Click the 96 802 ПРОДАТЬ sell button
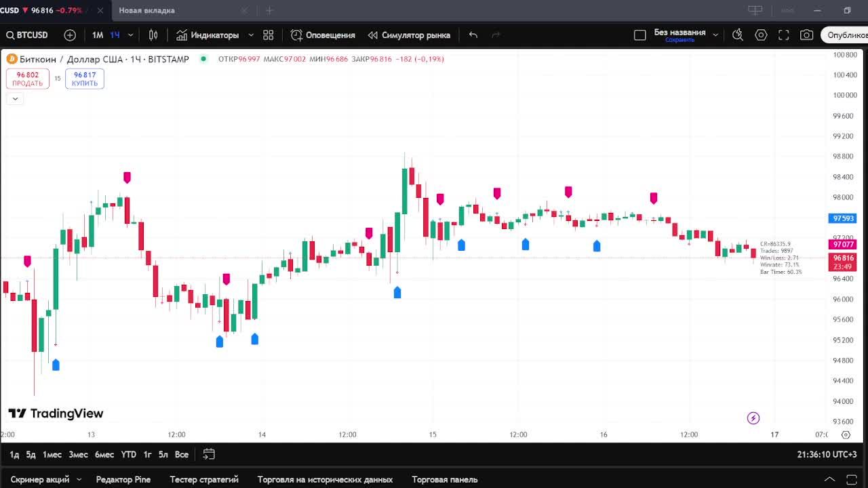This screenshot has height=488, width=868. coord(28,79)
